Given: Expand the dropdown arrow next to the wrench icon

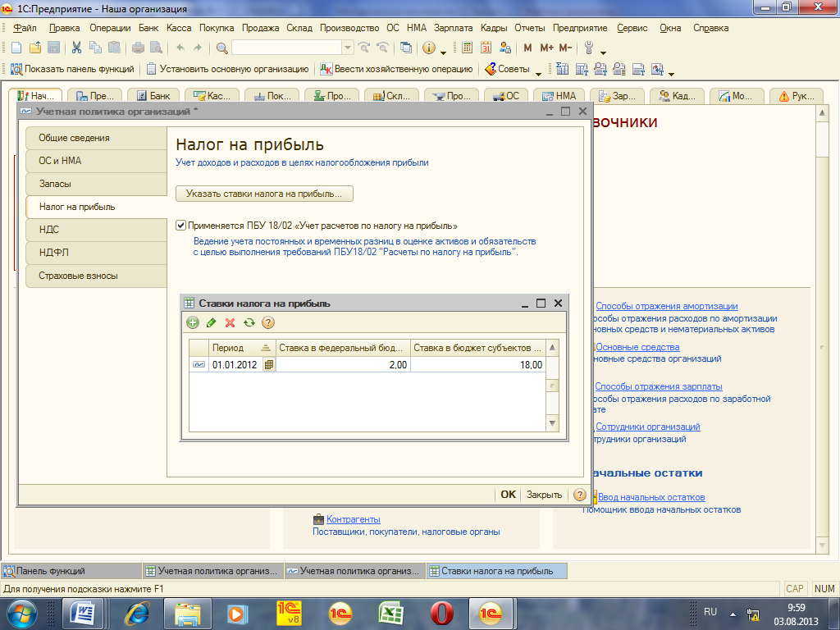Looking at the screenshot, I should click(603, 52).
